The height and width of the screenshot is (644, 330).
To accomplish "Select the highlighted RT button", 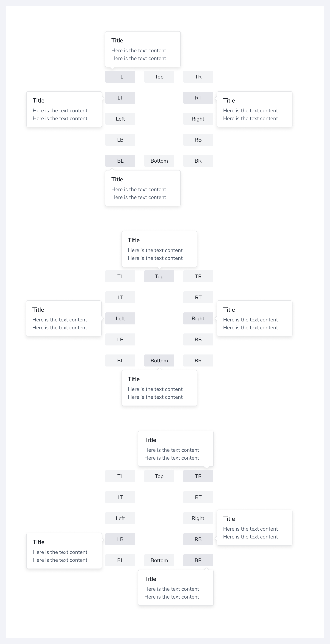I will (x=198, y=97).
